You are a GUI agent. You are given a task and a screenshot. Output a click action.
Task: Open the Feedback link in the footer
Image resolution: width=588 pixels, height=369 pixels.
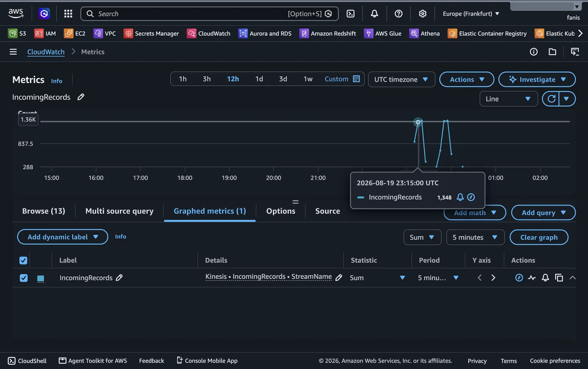(x=152, y=361)
